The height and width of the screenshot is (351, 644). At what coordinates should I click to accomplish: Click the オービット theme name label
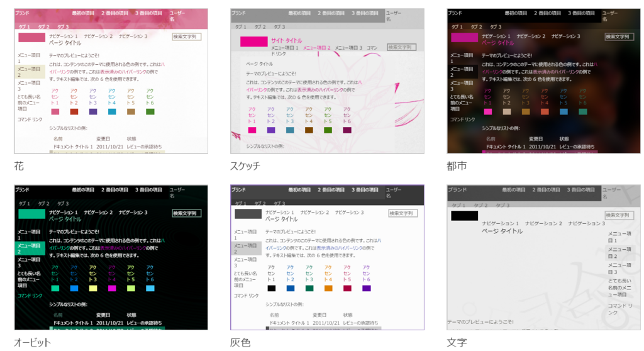tap(33, 342)
